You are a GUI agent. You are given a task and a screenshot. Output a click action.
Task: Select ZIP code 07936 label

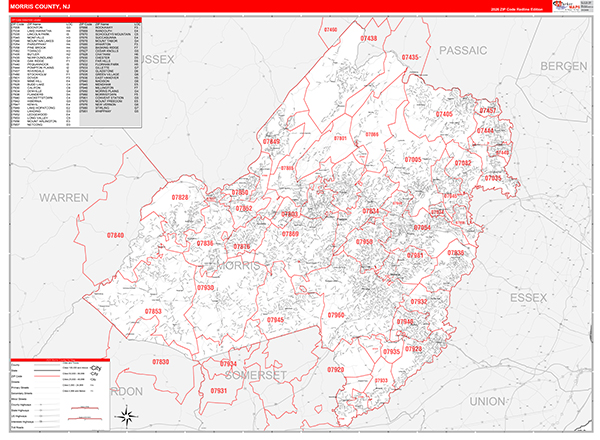pyautogui.click(x=456, y=253)
